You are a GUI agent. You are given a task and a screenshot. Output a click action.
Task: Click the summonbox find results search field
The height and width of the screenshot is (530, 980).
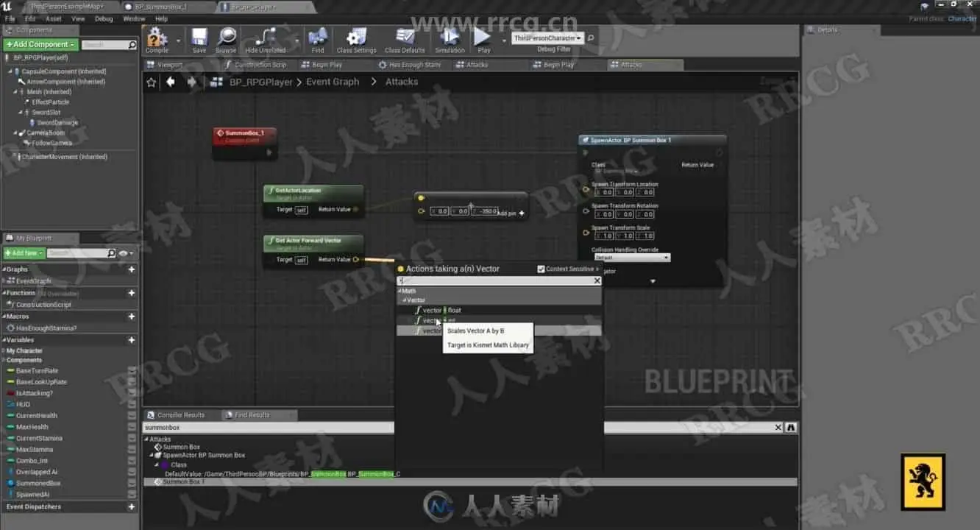point(458,428)
